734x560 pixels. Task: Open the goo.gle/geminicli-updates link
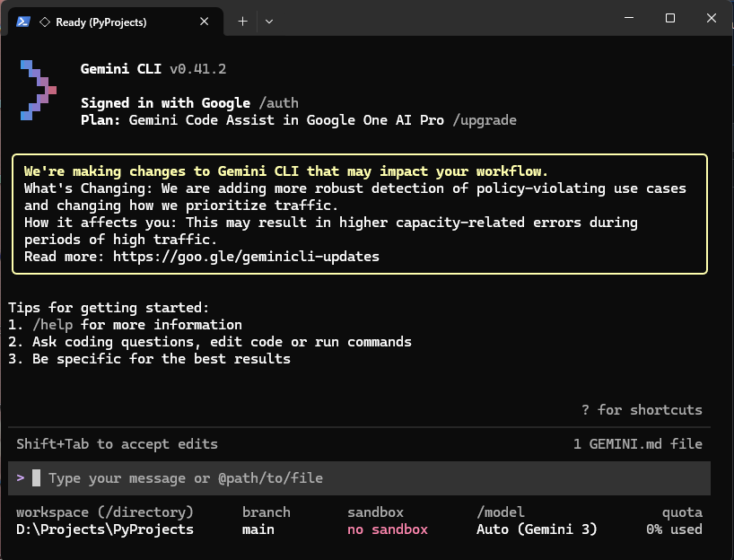246,257
